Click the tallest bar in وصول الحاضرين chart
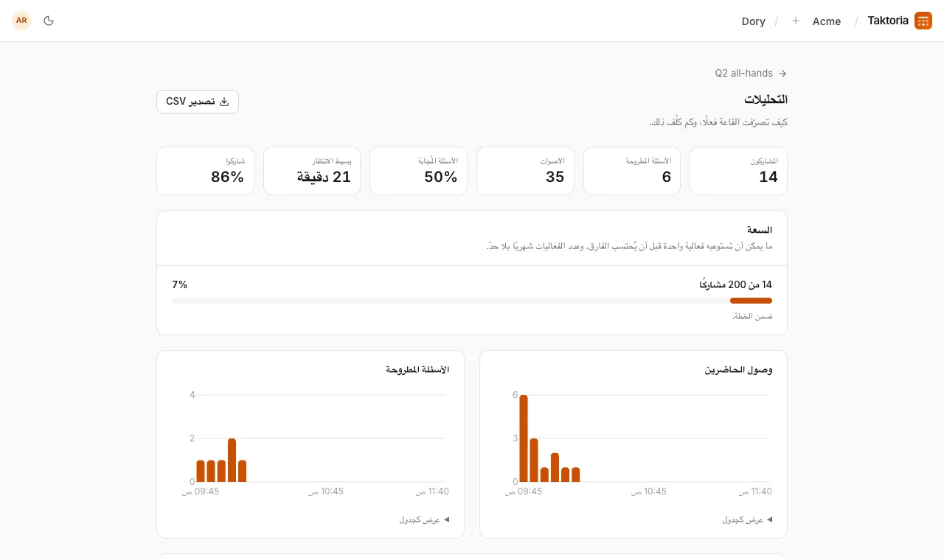Image resolution: width=944 pixels, height=560 pixels. pos(524,438)
